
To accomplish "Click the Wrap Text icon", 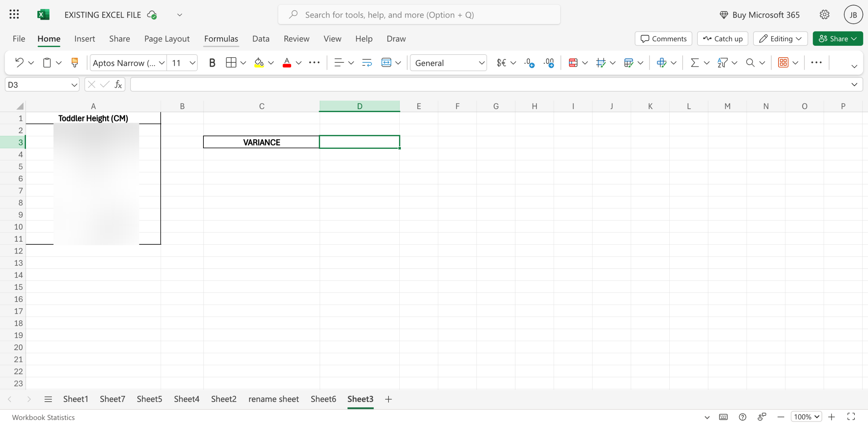I will tap(367, 63).
